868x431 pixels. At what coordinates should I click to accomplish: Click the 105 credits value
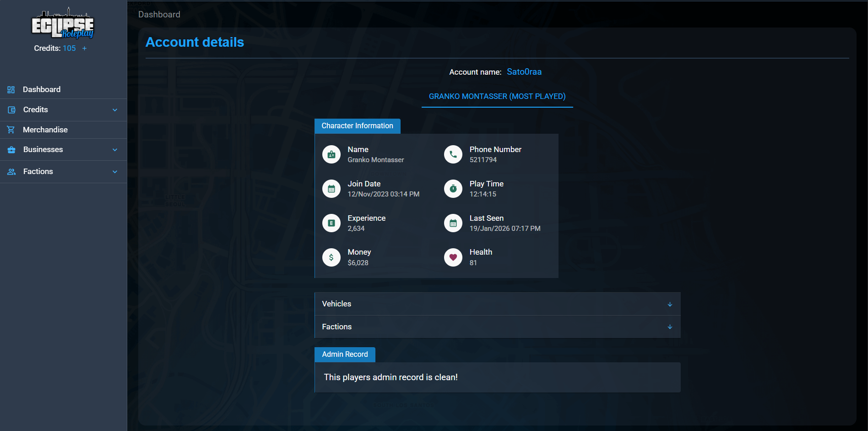tap(69, 48)
